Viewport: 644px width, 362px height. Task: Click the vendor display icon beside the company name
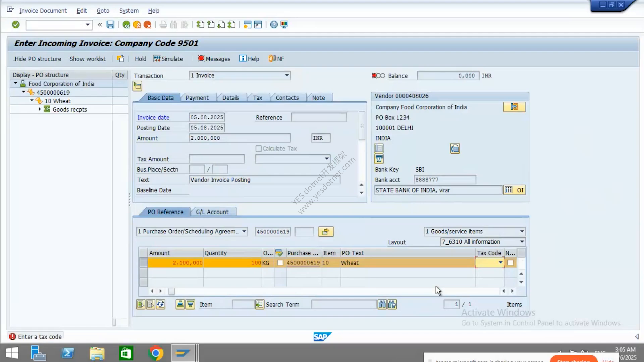tap(514, 107)
